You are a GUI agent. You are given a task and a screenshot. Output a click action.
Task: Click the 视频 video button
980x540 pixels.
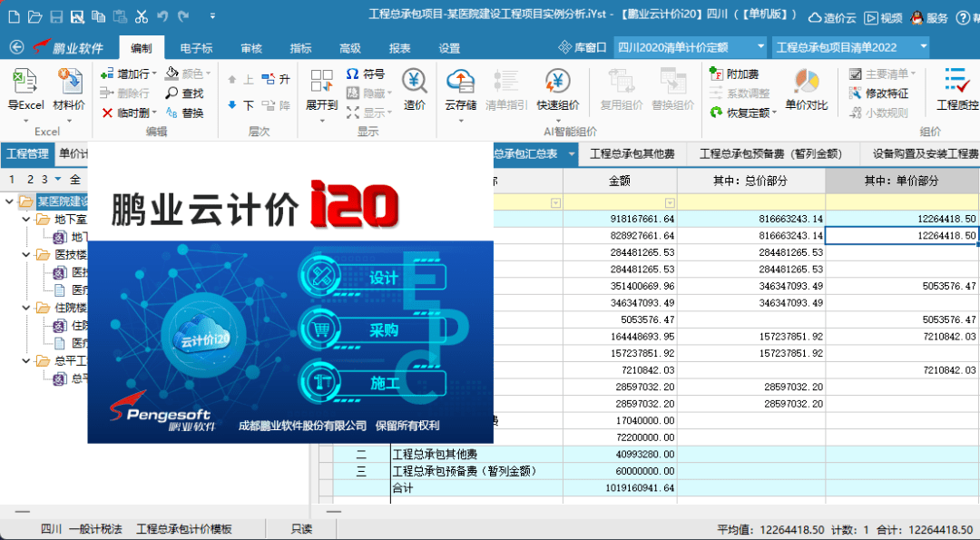point(883,16)
